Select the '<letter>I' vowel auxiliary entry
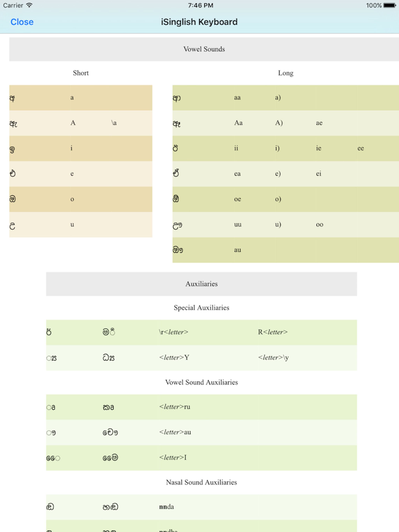Viewport: 399px width, 532px height. coord(173,457)
